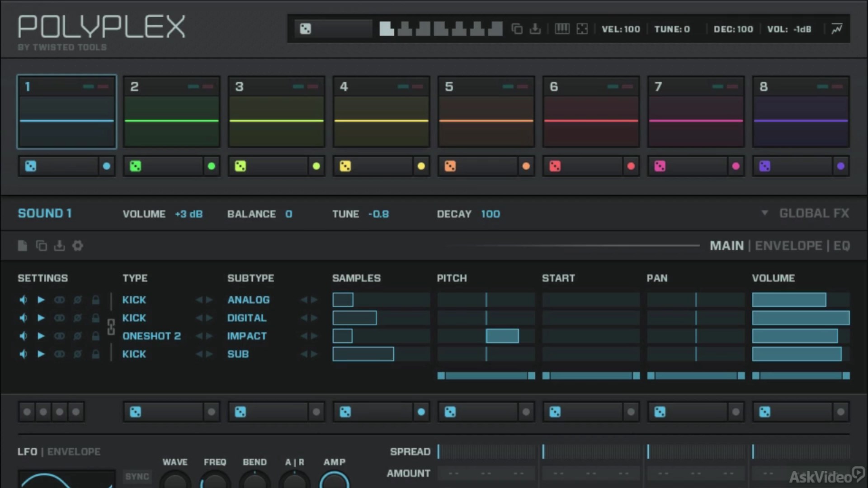Screen dimensions: 868x488
Task: Preview the Oneshot 2 layer with play arrow
Action: tap(41, 336)
